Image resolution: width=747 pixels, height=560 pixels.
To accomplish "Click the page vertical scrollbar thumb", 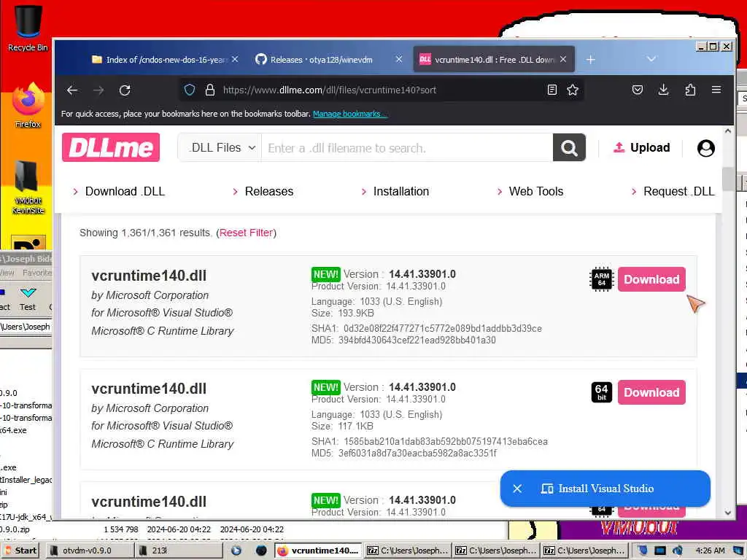I will tap(727, 179).
